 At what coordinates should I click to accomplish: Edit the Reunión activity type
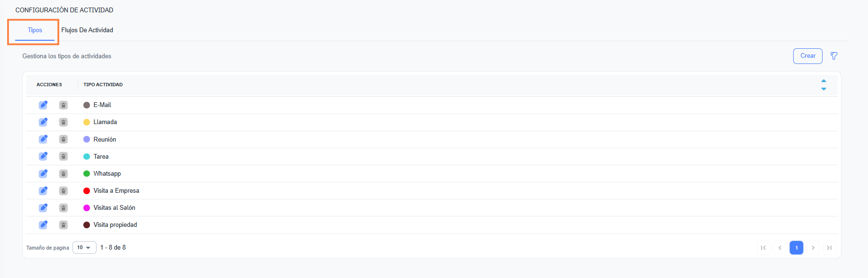[x=43, y=139]
